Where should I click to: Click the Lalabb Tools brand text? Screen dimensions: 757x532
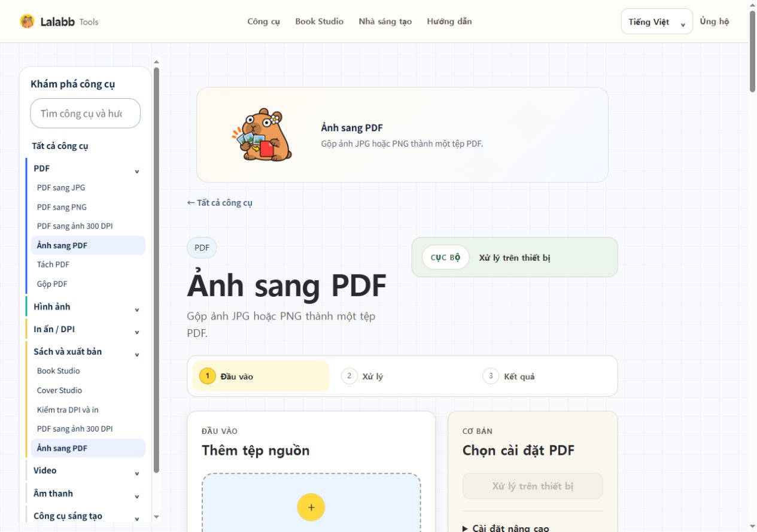pyautogui.click(x=69, y=22)
